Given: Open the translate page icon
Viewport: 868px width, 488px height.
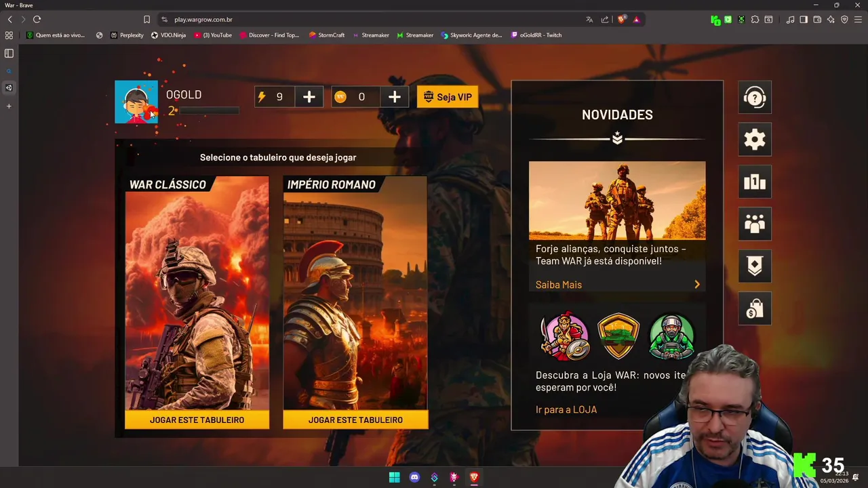Looking at the screenshot, I should (x=589, y=20).
